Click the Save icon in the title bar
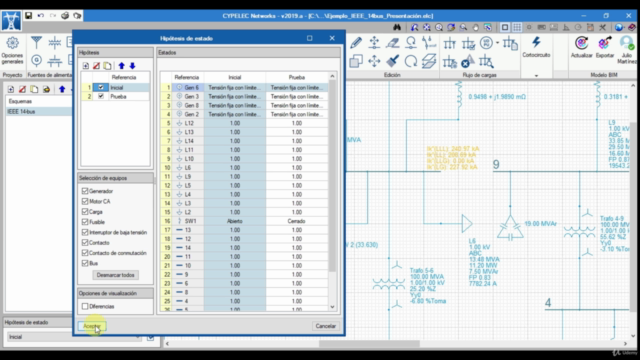Image resolution: width=640 pixels, height=360 pixels. click(x=29, y=16)
